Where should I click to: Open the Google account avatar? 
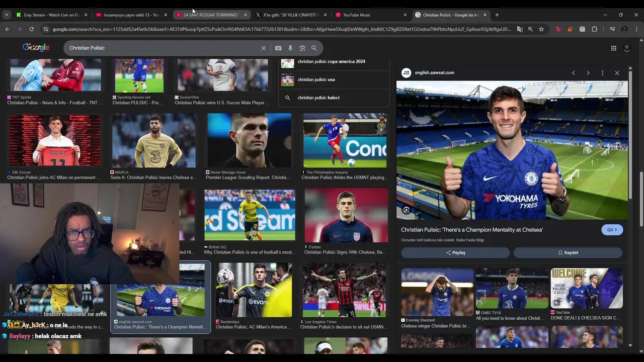click(x=627, y=48)
